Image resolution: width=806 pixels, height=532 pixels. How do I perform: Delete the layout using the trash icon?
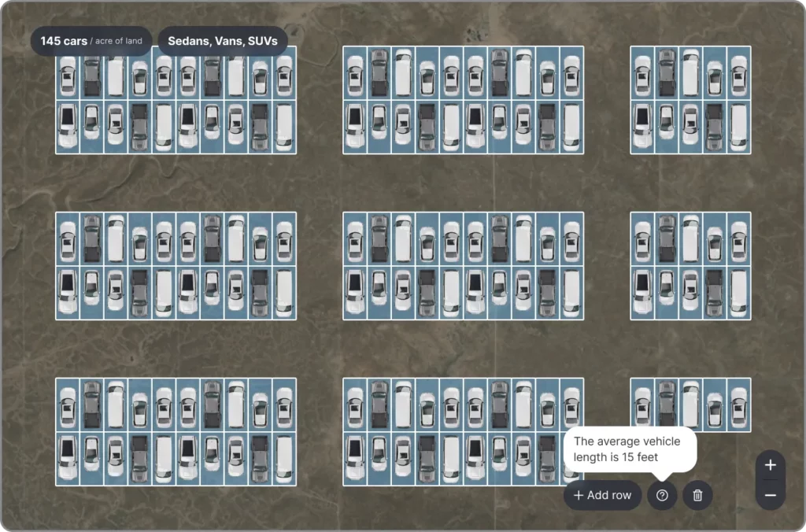[x=697, y=495]
